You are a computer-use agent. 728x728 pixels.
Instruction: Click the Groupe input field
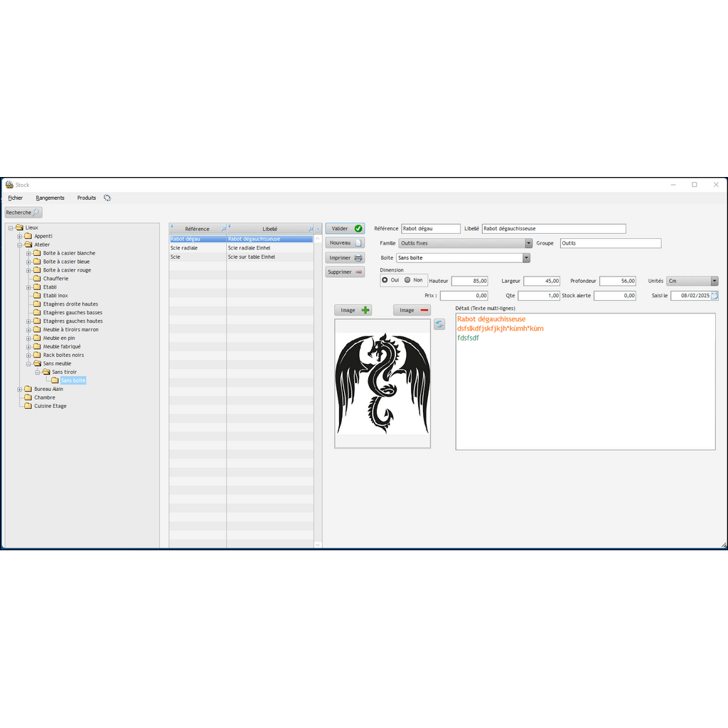[x=611, y=243]
